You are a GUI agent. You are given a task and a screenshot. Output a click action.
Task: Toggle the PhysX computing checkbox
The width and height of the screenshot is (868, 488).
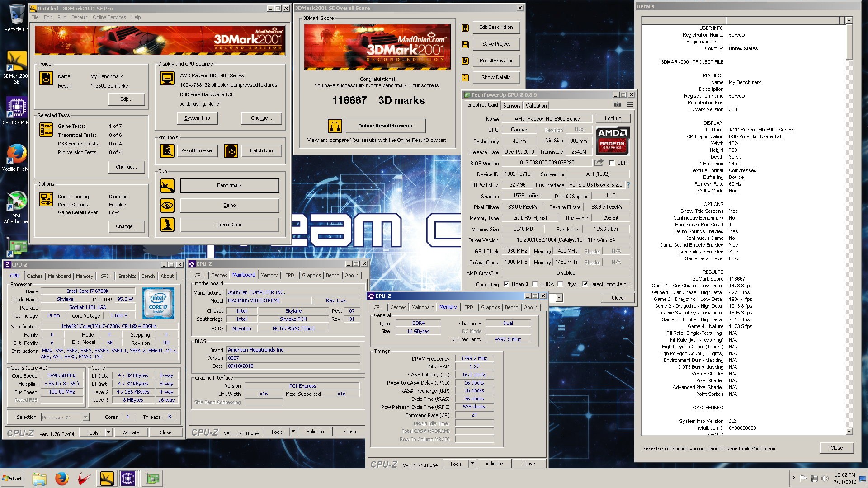pos(561,284)
